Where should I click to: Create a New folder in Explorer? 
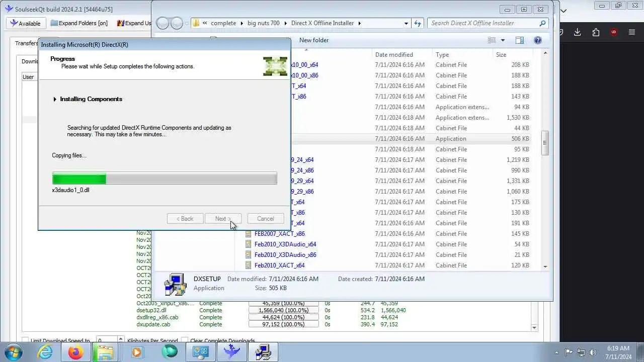314,40
